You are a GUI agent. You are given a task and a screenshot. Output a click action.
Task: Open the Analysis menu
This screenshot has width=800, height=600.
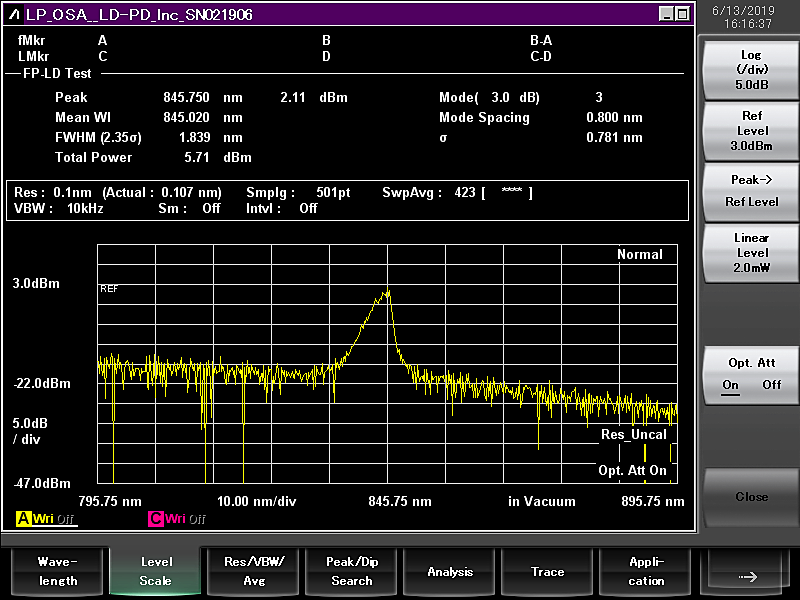point(450,571)
